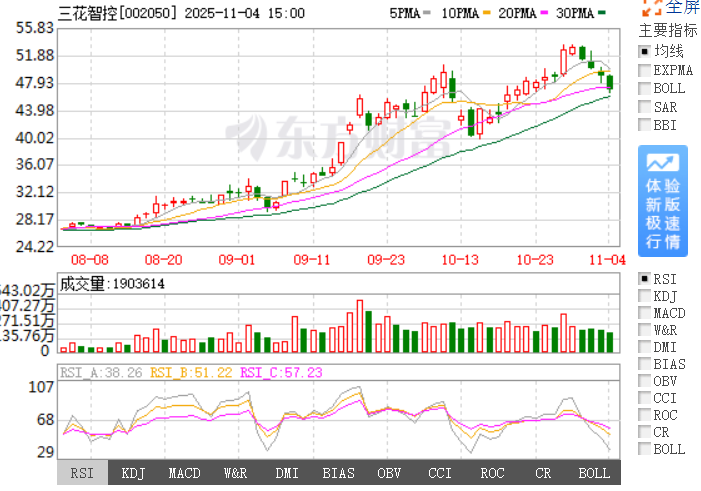Switch to the BOLL bottom tab
Screen dimensions: 701x491
[594, 473]
